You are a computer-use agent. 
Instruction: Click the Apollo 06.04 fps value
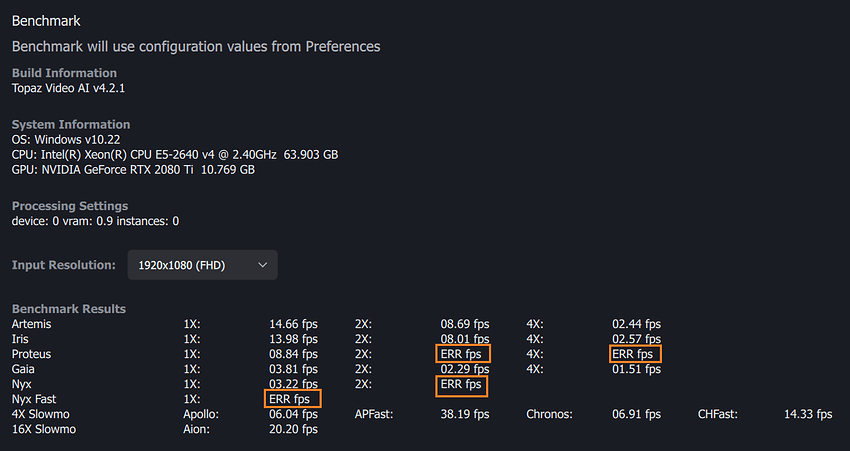point(293,414)
